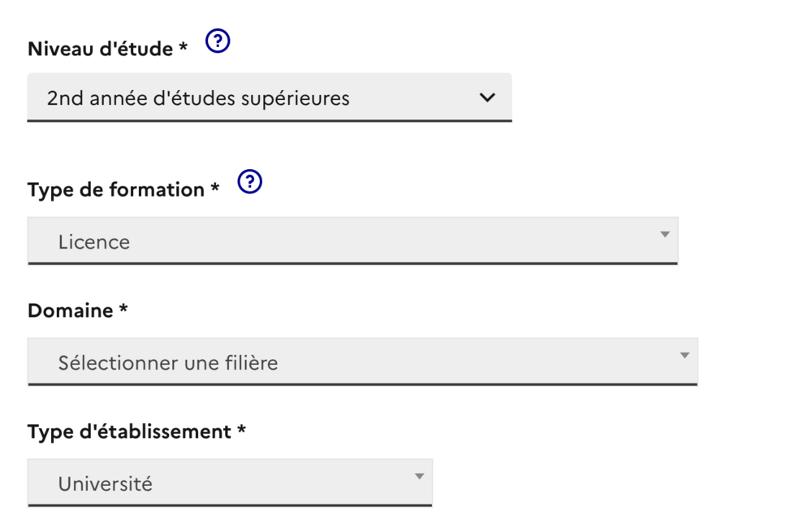Screen dimensions: 812x511
Task: Click inside the Sélectionner une filière box
Action: pyautogui.click(x=169, y=362)
